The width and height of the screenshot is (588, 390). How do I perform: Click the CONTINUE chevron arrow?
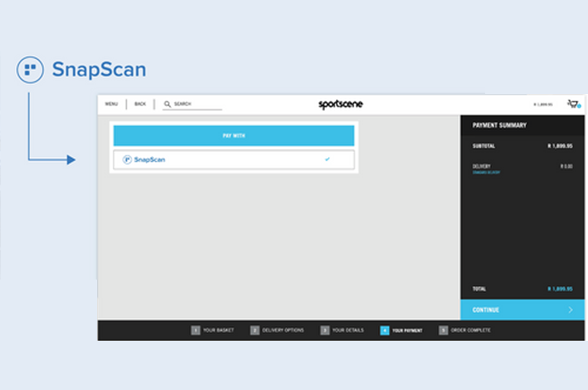coord(571,310)
